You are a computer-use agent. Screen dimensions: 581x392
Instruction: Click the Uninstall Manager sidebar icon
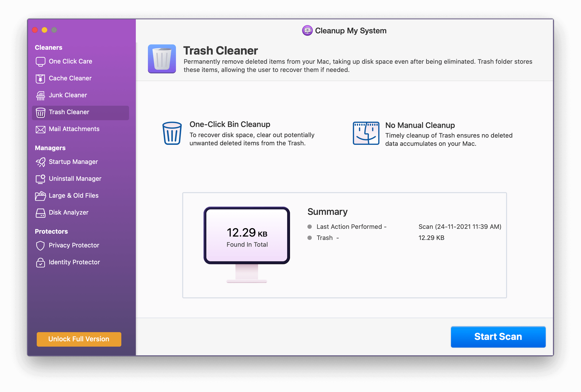pyautogui.click(x=40, y=179)
